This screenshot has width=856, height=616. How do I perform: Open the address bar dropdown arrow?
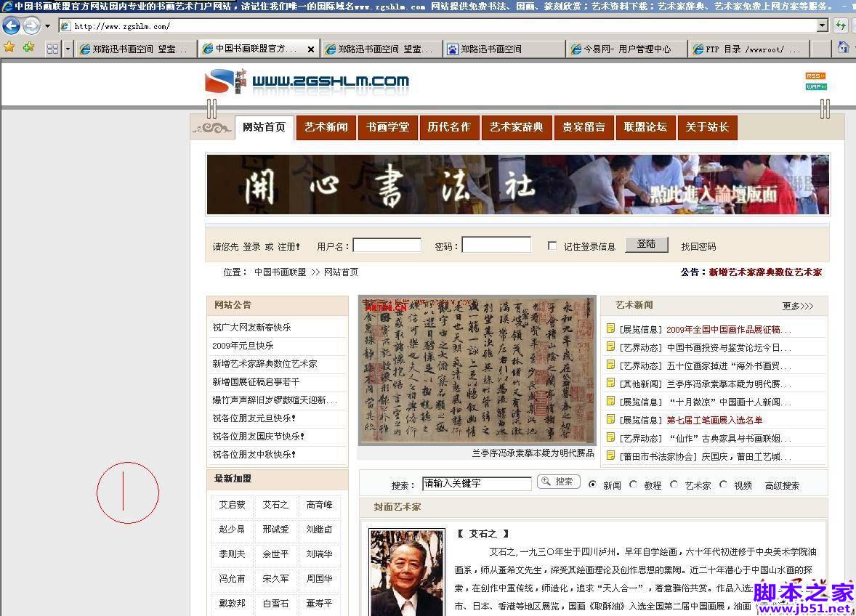[820, 25]
